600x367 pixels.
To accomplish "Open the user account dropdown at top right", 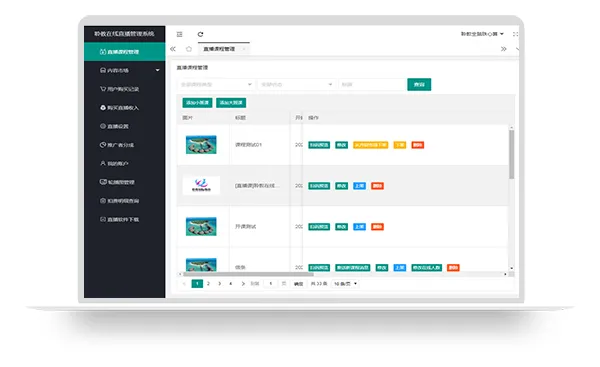I will coord(482,34).
